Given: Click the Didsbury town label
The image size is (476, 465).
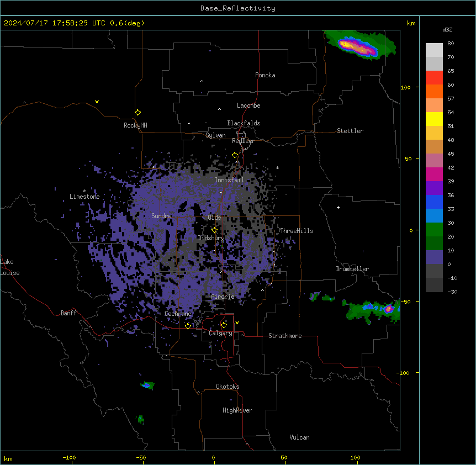Looking at the screenshot, I should coord(211,238).
